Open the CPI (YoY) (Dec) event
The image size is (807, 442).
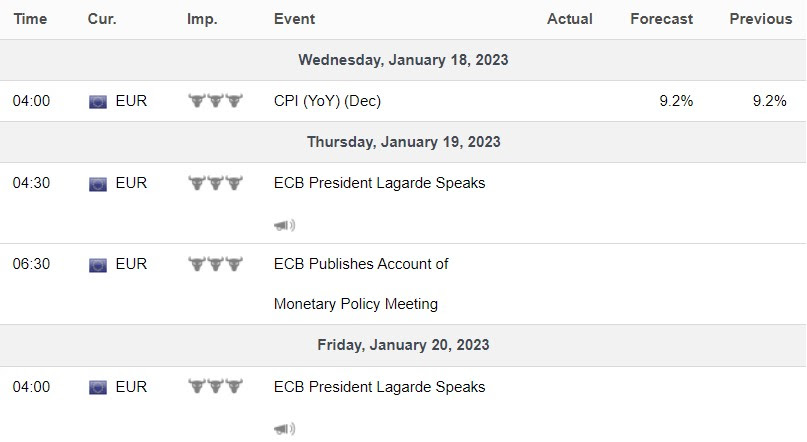[x=327, y=101]
